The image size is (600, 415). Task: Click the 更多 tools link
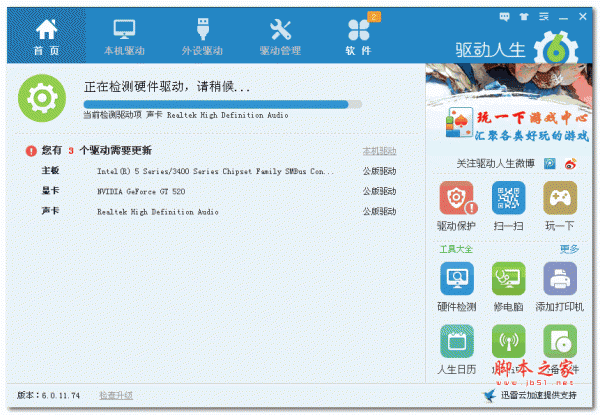[x=569, y=249]
